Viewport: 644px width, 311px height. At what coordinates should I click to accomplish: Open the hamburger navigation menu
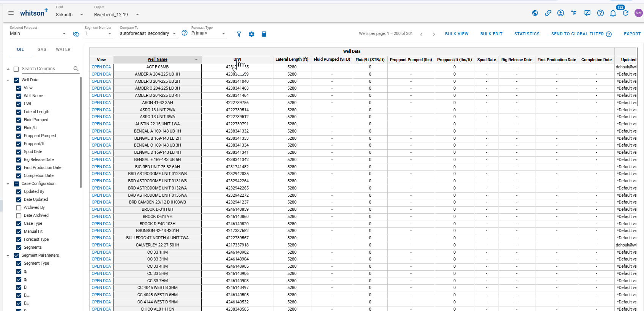click(x=11, y=13)
